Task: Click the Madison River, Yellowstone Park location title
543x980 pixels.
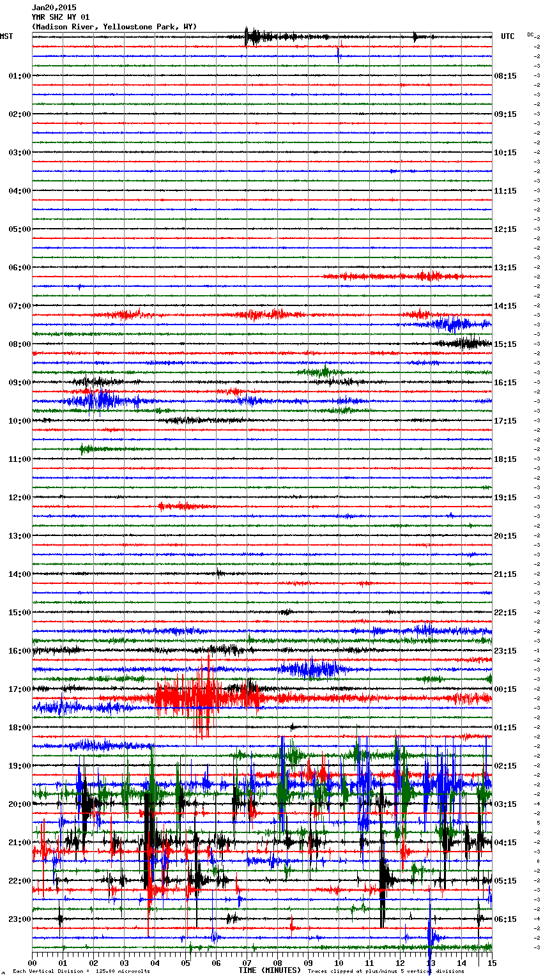Action: (114, 27)
